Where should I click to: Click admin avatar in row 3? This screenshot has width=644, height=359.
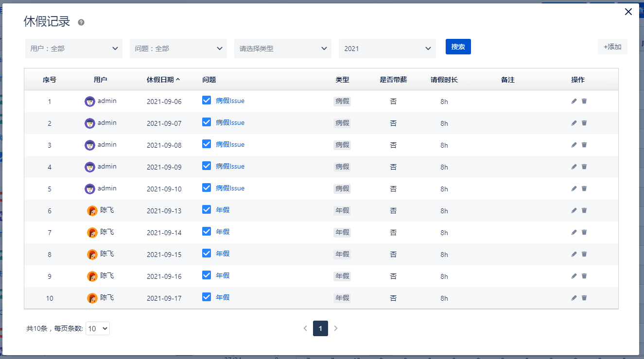[89, 145]
